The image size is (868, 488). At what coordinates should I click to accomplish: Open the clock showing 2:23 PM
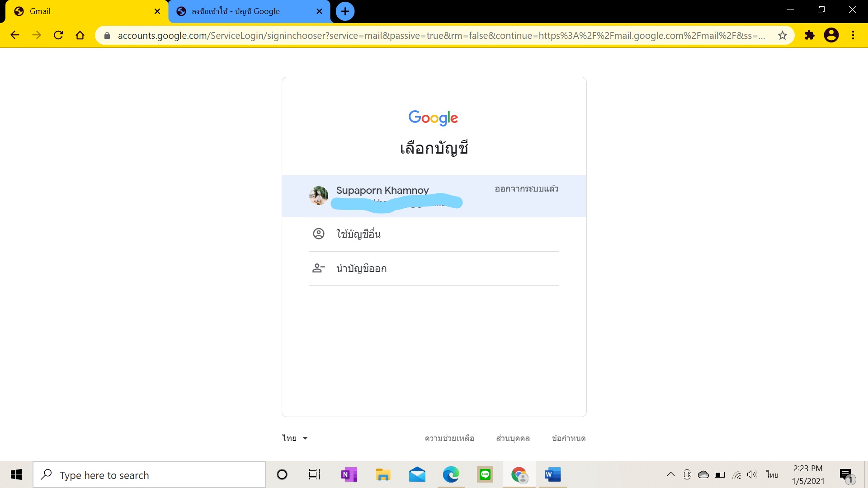click(808, 474)
